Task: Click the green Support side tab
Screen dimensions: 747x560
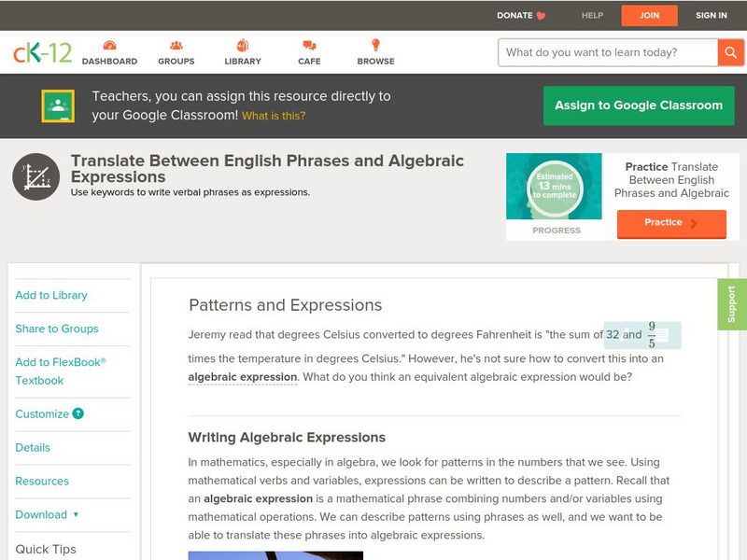Action: coord(732,304)
